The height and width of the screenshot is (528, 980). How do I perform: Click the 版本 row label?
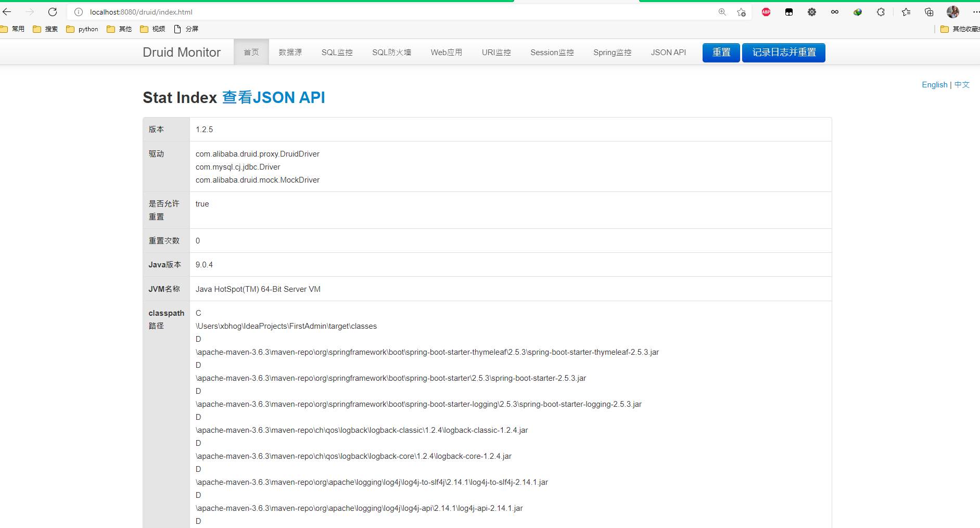[156, 130]
